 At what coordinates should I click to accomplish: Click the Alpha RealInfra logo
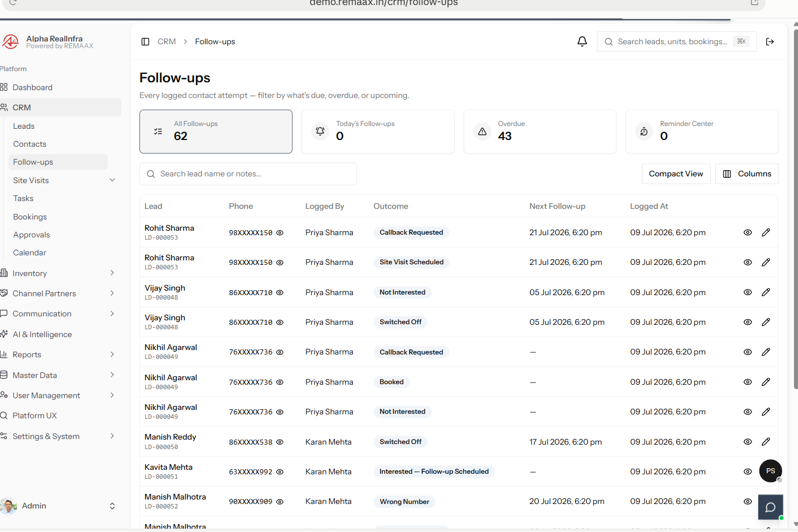tap(10, 42)
